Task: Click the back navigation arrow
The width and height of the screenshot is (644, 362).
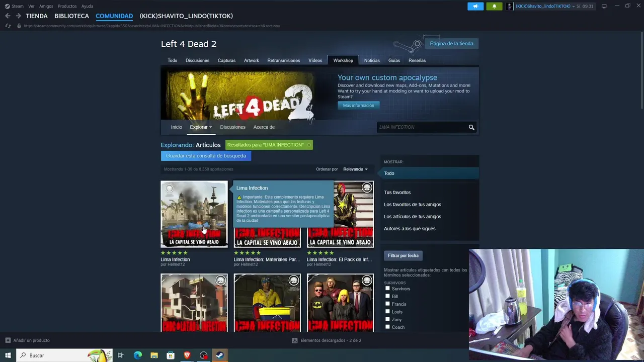Action: (8, 16)
